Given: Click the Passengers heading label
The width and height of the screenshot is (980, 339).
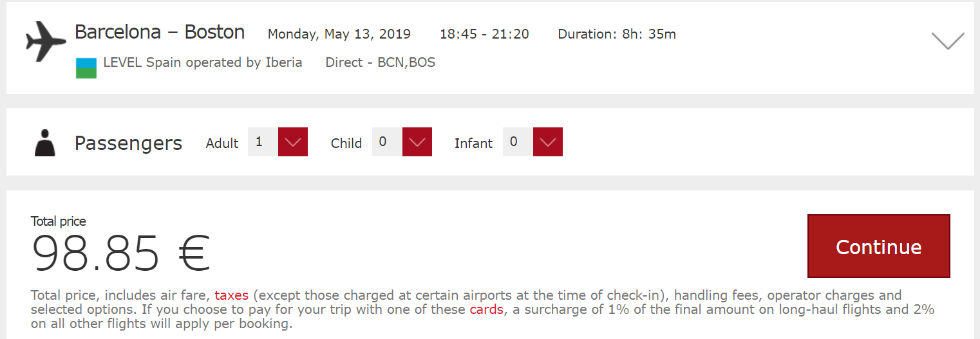Looking at the screenshot, I should coord(128,143).
